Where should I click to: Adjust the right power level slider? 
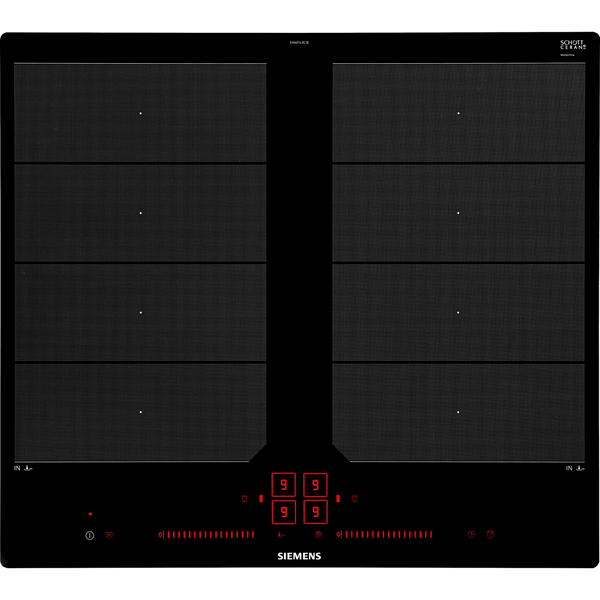390,535
